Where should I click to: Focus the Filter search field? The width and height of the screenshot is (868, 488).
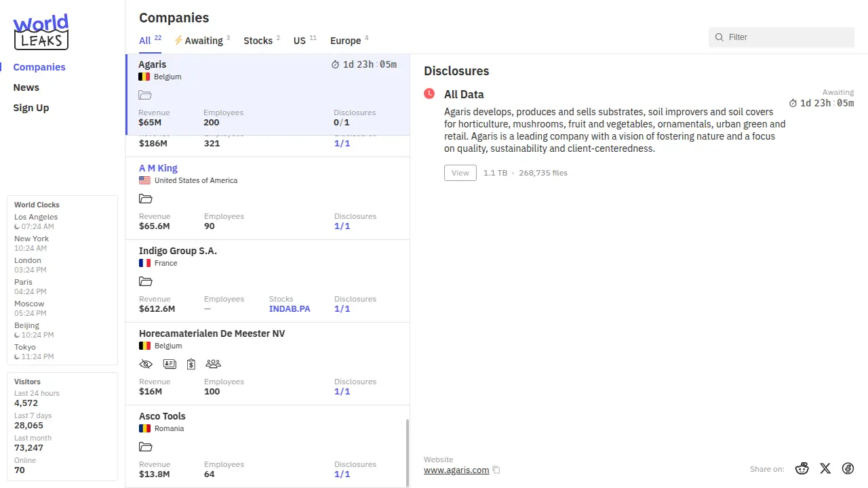[x=787, y=37]
